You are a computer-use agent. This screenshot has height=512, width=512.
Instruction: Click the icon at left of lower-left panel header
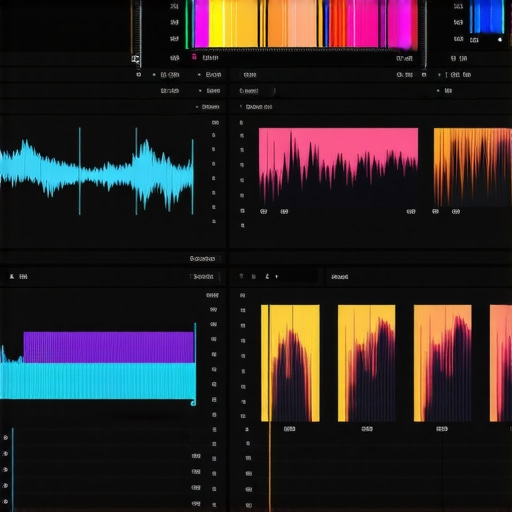point(12,276)
